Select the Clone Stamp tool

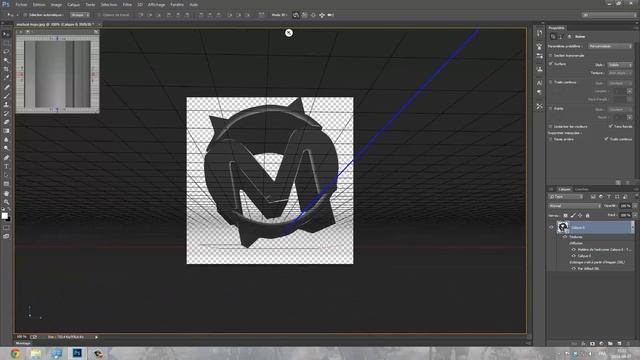coord(6,104)
